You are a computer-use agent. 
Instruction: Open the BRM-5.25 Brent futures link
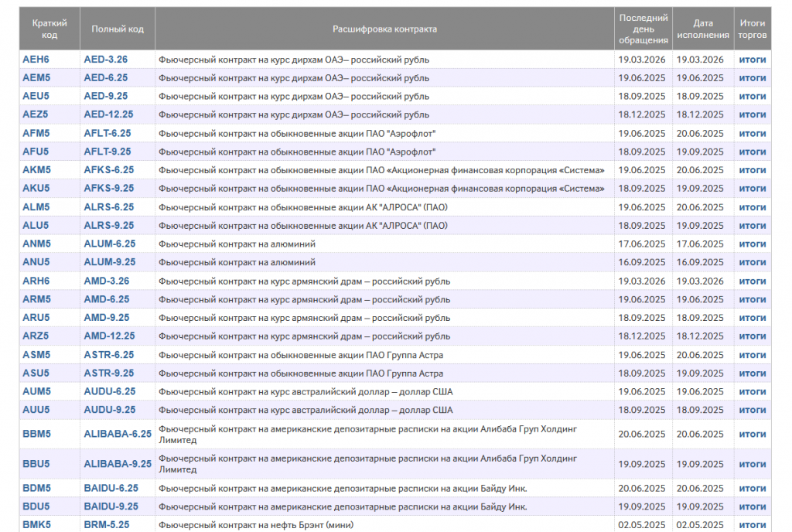coord(106,524)
